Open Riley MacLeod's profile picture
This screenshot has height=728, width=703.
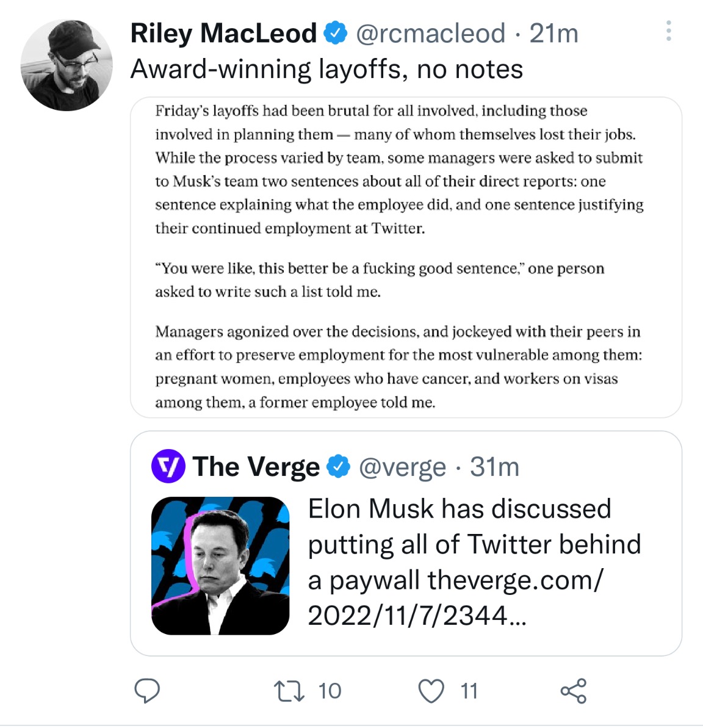coord(67,65)
